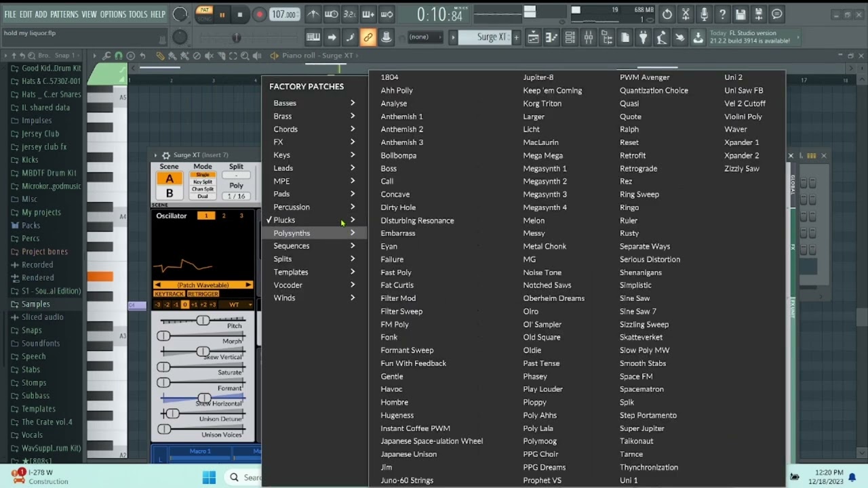Open the Mixer view icon
868x488 pixels.
pos(588,37)
